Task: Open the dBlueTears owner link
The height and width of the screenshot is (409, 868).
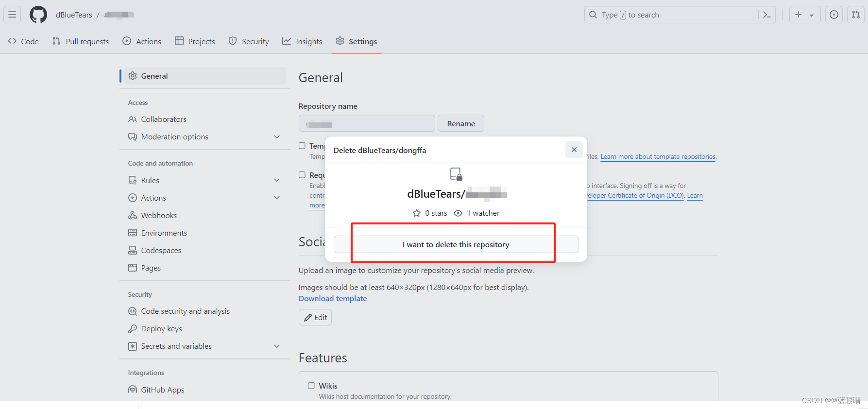Action: [x=74, y=15]
